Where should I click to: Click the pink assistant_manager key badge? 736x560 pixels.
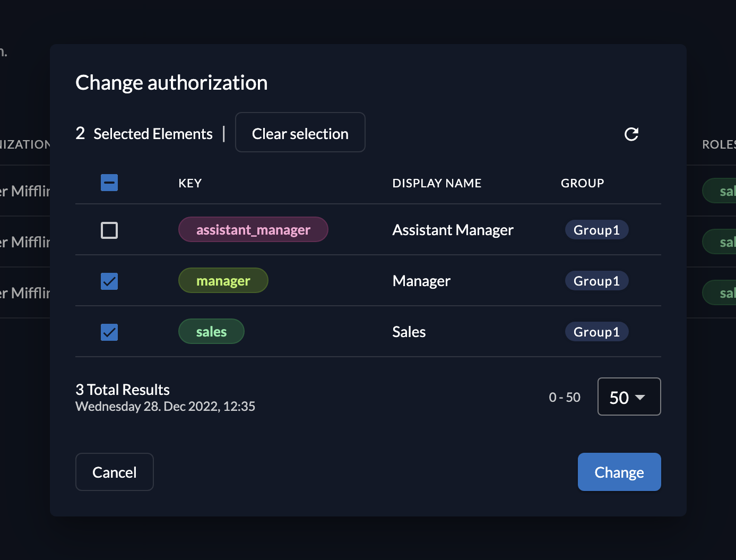(253, 229)
